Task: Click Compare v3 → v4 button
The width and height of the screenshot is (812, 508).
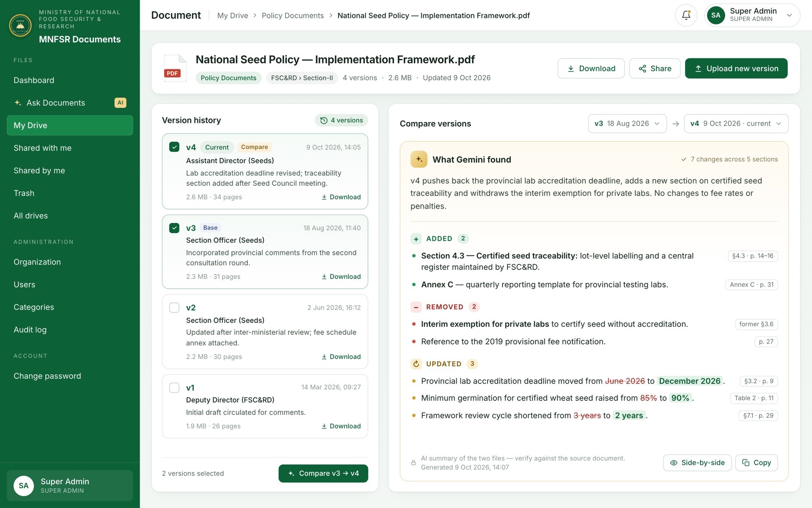Action: pyautogui.click(x=323, y=473)
